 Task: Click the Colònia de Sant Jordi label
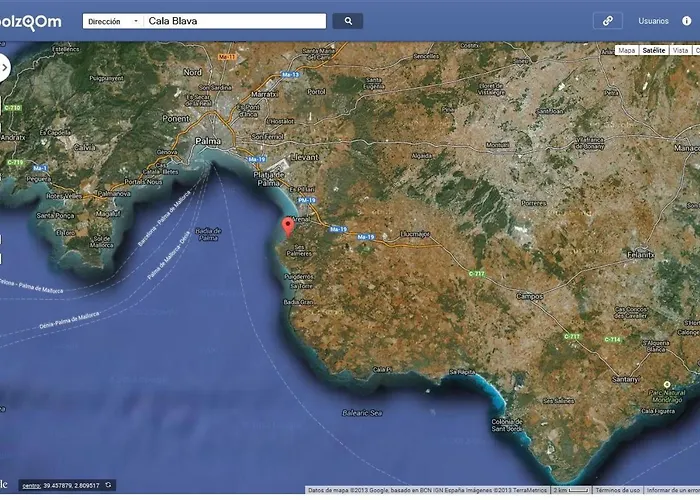click(507, 425)
